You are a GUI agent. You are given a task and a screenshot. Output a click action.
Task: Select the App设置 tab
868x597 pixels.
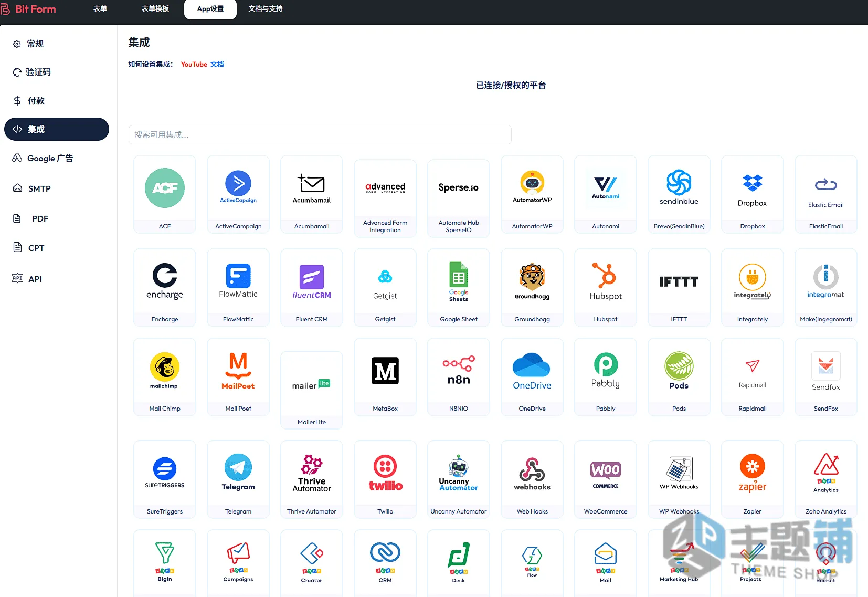(x=210, y=9)
